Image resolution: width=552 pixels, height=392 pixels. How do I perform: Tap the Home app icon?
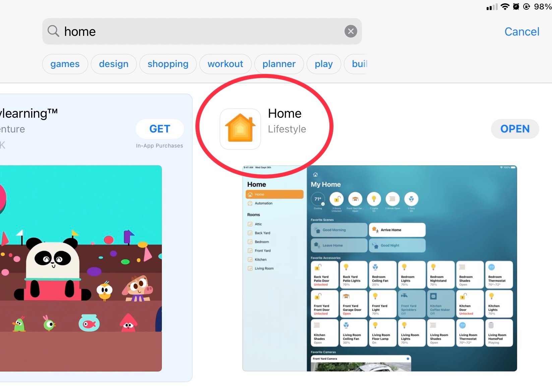pos(240,129)
